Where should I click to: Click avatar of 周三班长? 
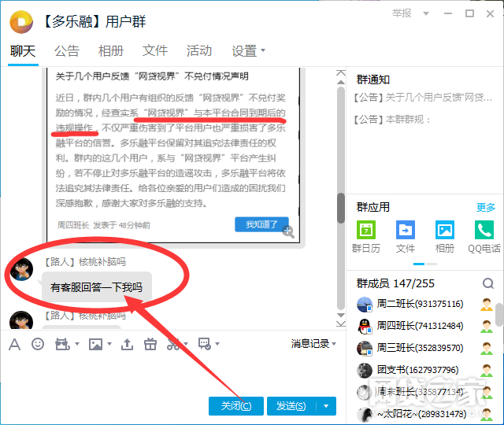365,348
